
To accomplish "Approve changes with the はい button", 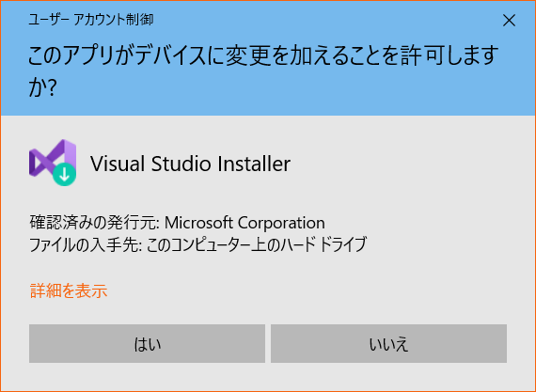I will 147,343.
